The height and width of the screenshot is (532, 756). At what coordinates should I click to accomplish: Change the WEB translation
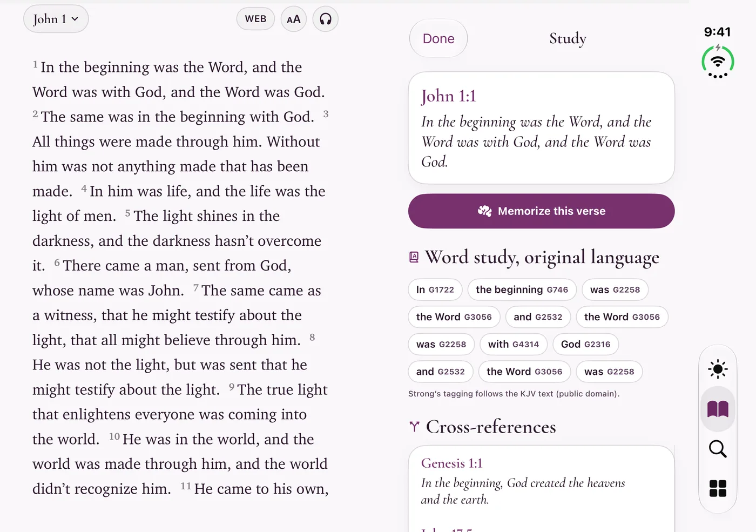255,19
